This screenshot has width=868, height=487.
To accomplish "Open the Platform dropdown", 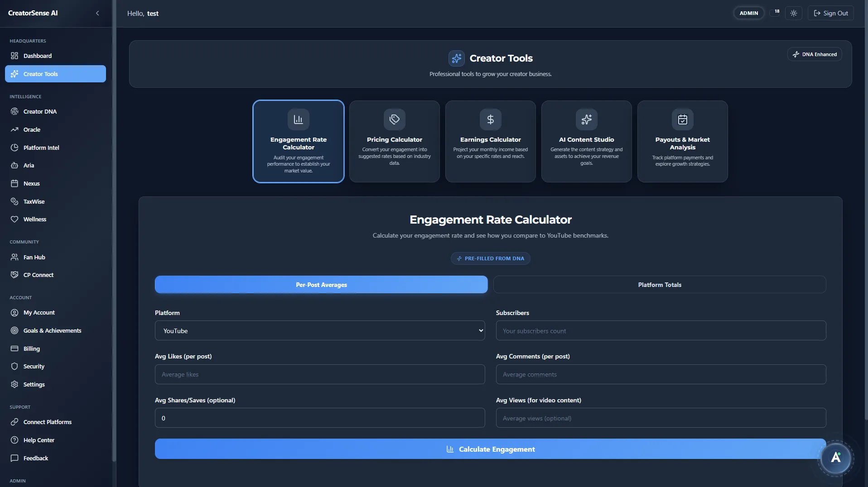I will point(319,330).
